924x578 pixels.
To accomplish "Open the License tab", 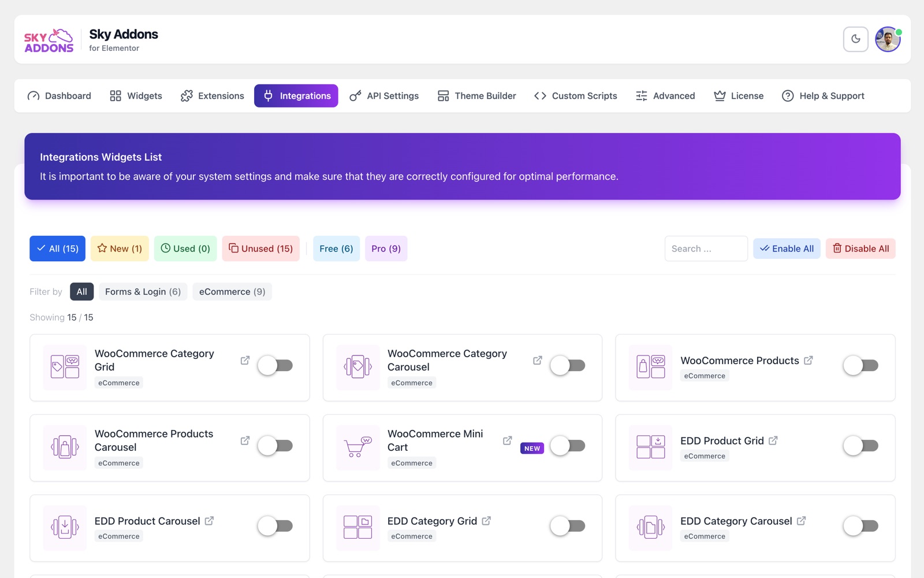I will 739,96.
